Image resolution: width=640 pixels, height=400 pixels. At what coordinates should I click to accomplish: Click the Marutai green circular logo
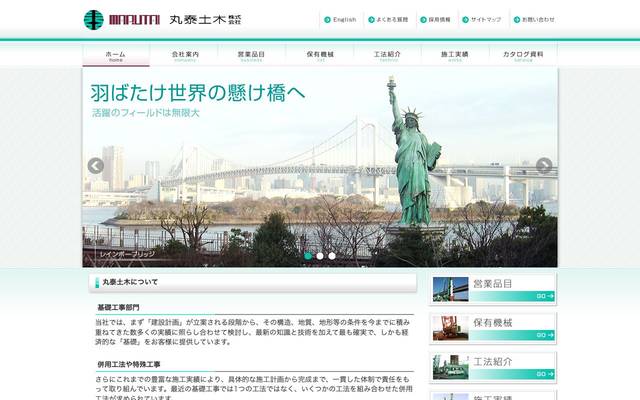click(x=93, y=20)
